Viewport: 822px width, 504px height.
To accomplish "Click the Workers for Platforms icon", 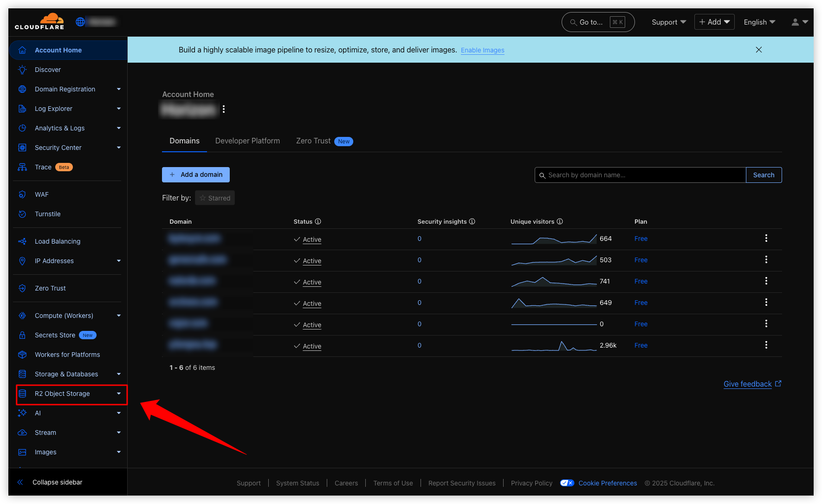I will pyautogui.click(x=22, y=355).
